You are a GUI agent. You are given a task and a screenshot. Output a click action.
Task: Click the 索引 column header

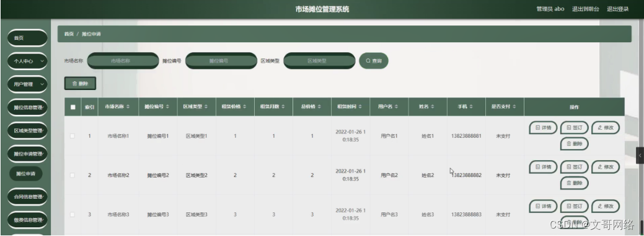tap(89, 107)
